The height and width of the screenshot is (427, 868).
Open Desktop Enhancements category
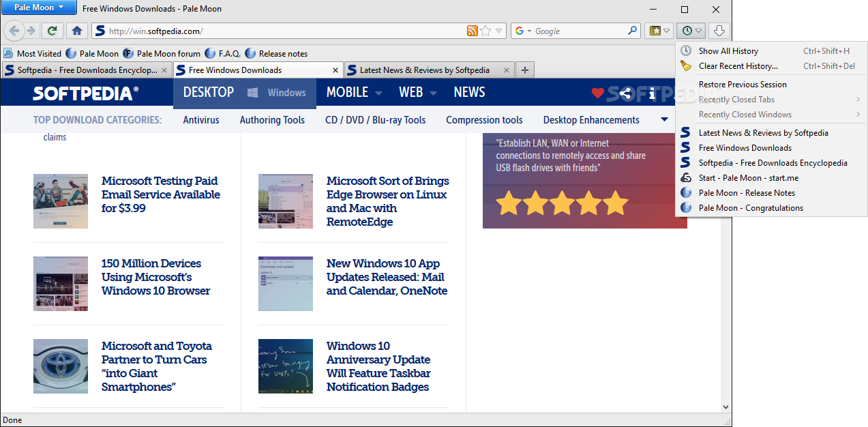point(591,120)
